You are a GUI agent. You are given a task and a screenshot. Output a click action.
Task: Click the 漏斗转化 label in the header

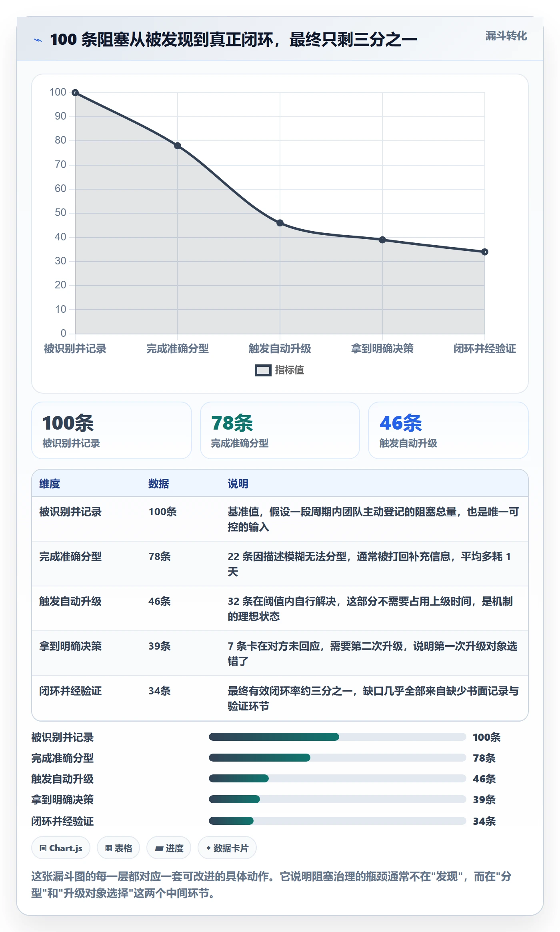pos(506,36)
